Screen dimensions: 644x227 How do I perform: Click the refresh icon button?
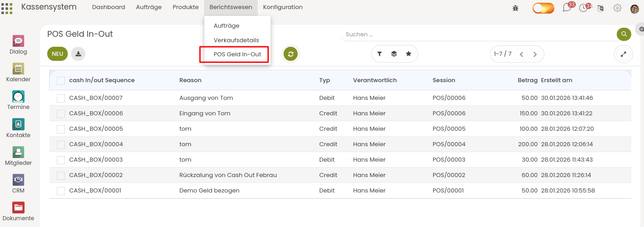pos(291,54)
